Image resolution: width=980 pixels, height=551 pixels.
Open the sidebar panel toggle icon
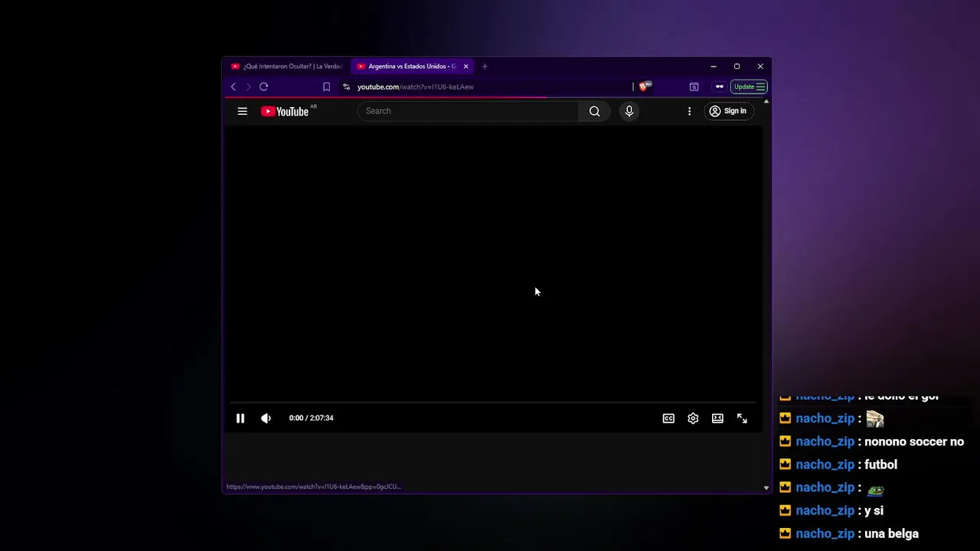point(694,86)
